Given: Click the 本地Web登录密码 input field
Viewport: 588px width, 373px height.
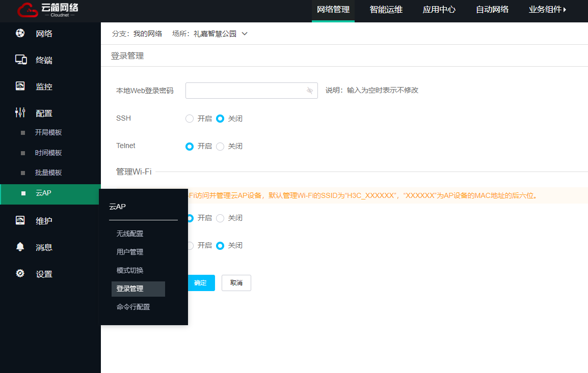Looking at the screenshot, I should click(x=246, y=91).
